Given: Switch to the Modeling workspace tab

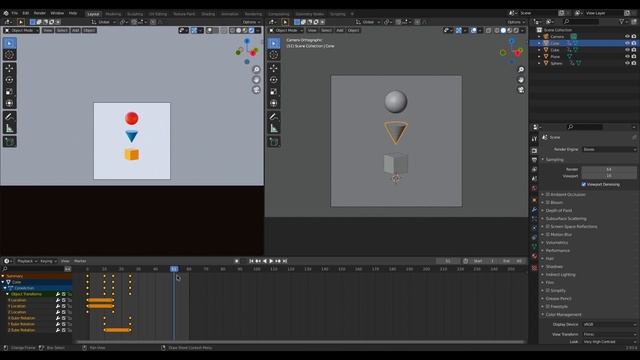Looking at the screenshot, I should pos(113,14).
